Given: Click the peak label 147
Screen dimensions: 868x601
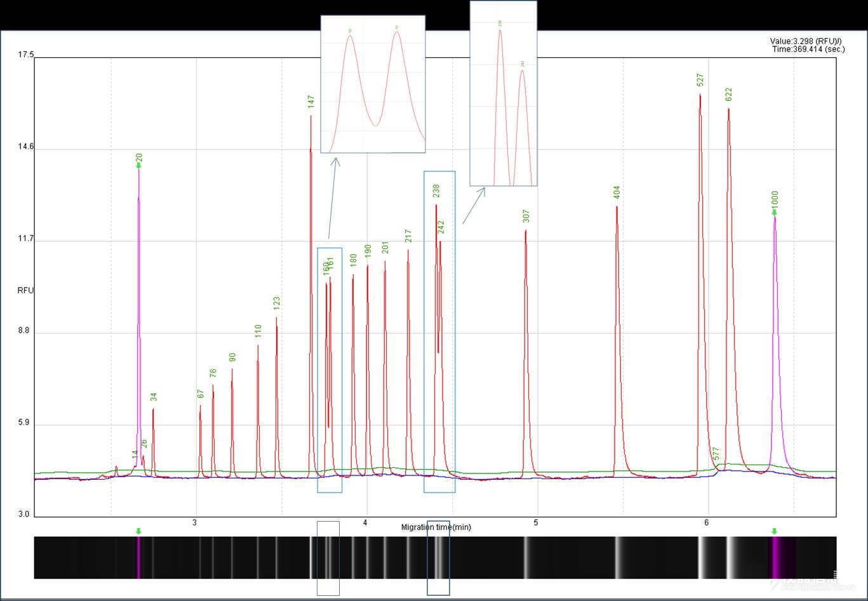Looking at the screenshot, I should pyautogui.click(x=311, y=102).
